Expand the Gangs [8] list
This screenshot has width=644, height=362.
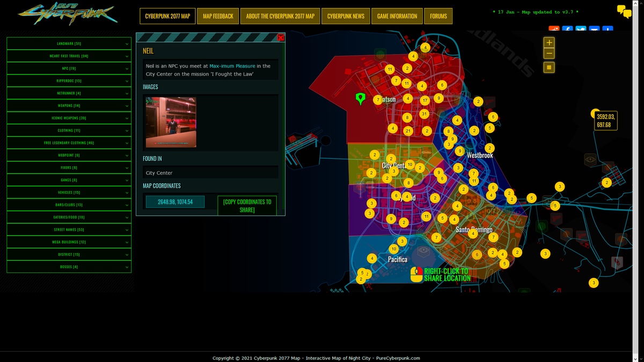(69, 180)
